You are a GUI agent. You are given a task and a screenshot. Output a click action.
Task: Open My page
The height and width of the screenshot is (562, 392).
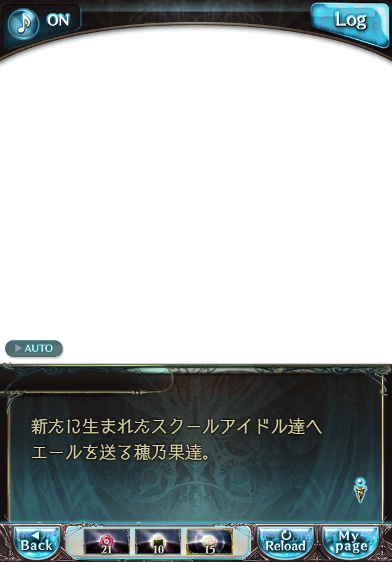click(x=350, y=542)
